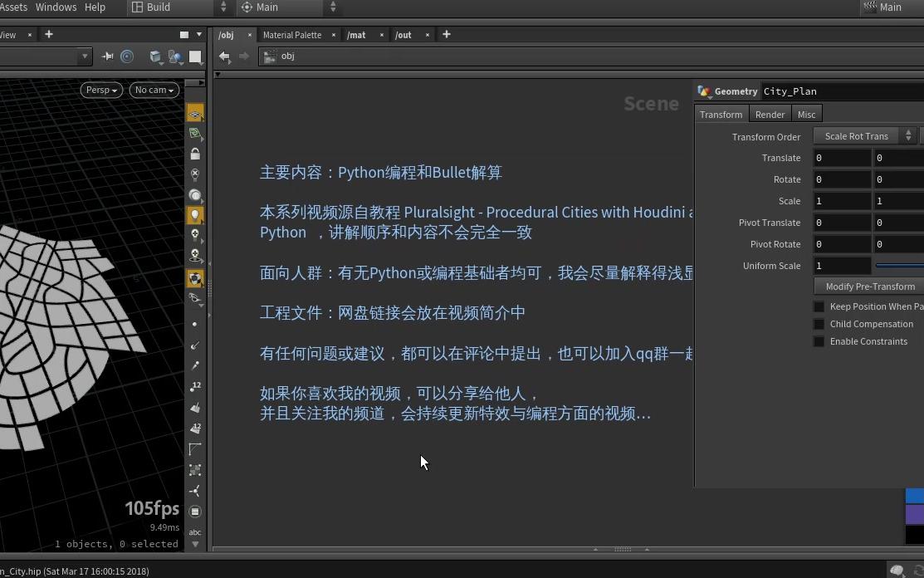Toggle display primitive numbers icon
Viewport: 924px width, 578px height.
(195, 429)
